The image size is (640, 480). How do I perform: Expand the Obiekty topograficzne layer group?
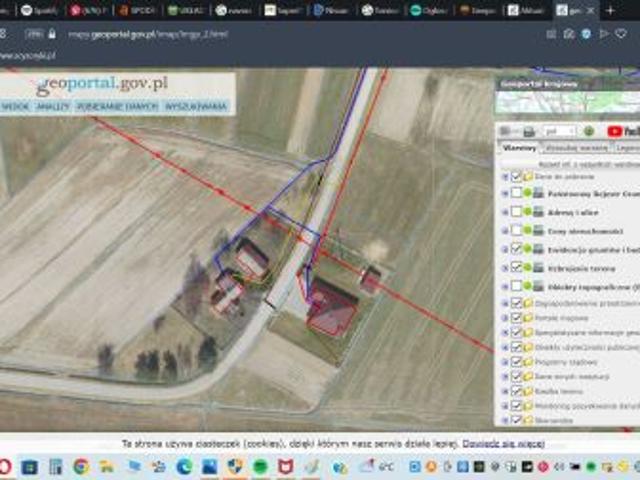tap(504, 286)
